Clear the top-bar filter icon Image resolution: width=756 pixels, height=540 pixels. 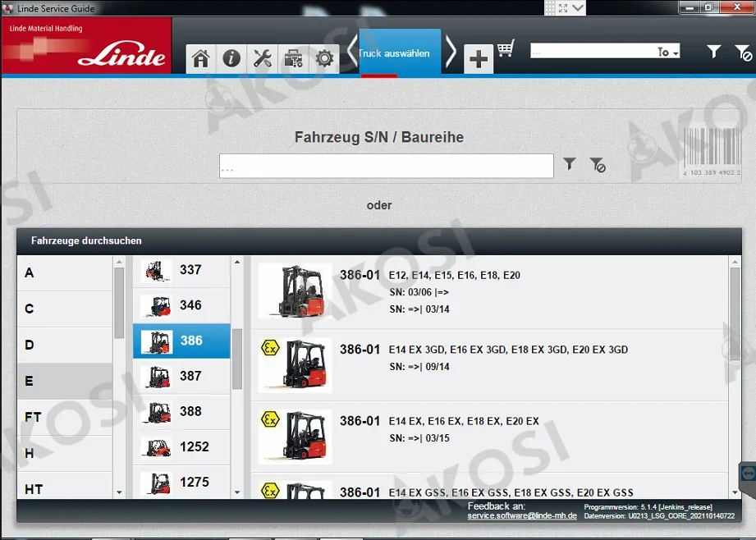pos(743,53)
